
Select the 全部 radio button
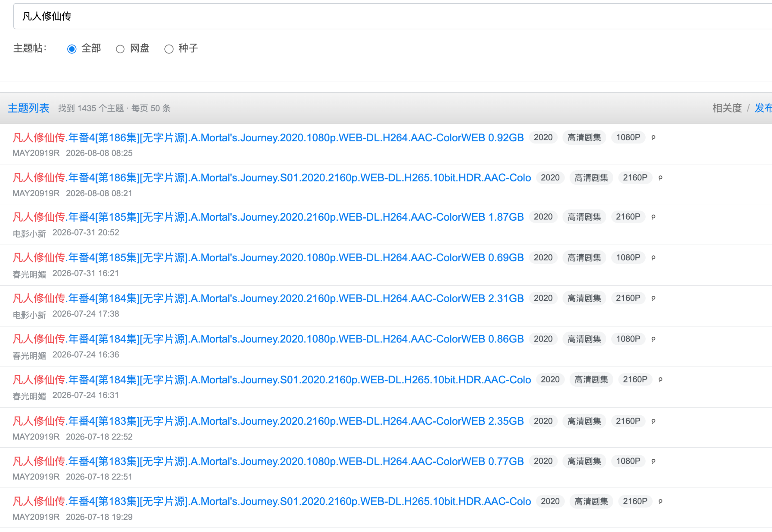pos(72,49)
